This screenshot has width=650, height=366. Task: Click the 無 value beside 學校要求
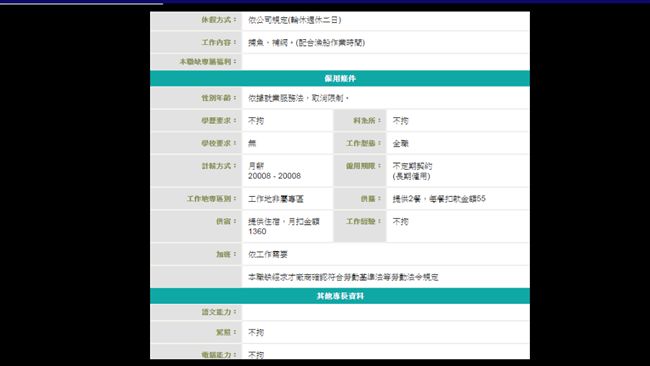click(252, 143)
